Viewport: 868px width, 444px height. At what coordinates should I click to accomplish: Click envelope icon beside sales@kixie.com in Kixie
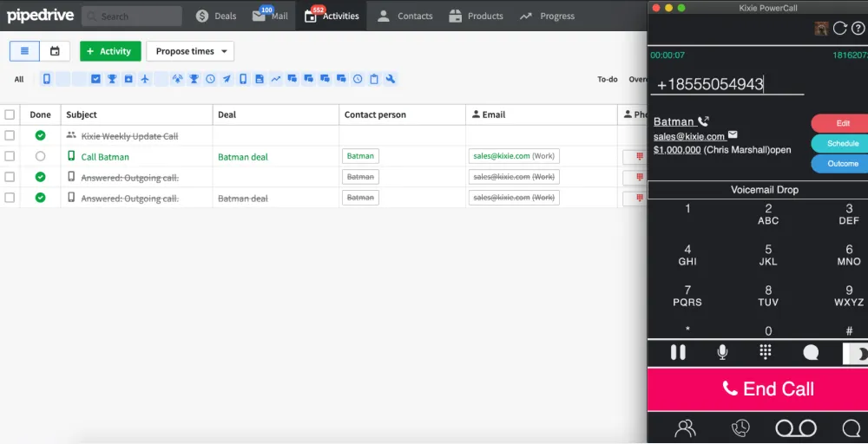[x=733, y=134]
